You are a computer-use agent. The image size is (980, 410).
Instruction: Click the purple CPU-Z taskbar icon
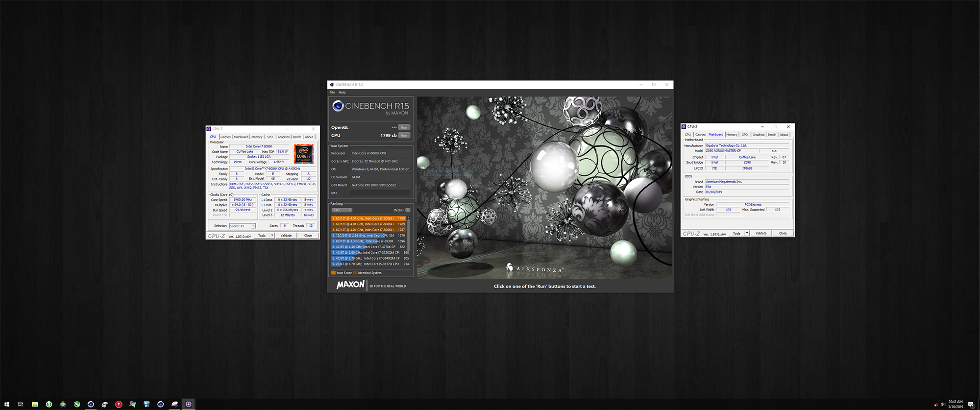click(x=189, y=404)
